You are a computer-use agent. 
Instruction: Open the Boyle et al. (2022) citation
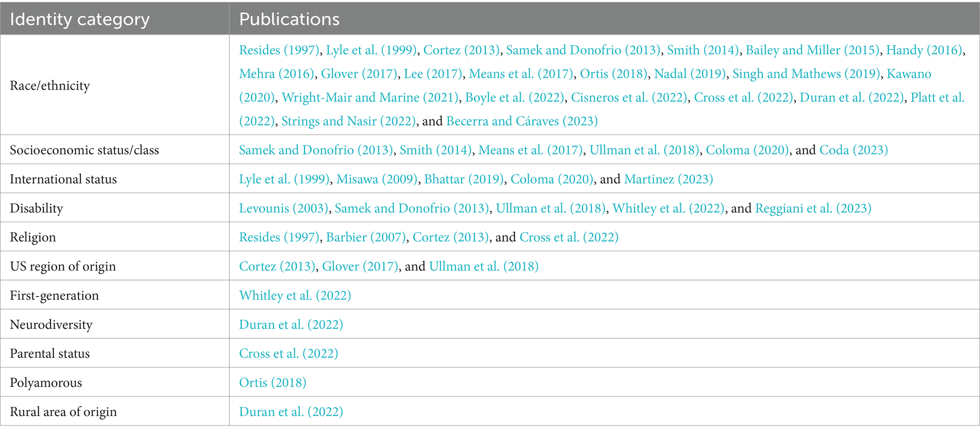tap(514, 98)
